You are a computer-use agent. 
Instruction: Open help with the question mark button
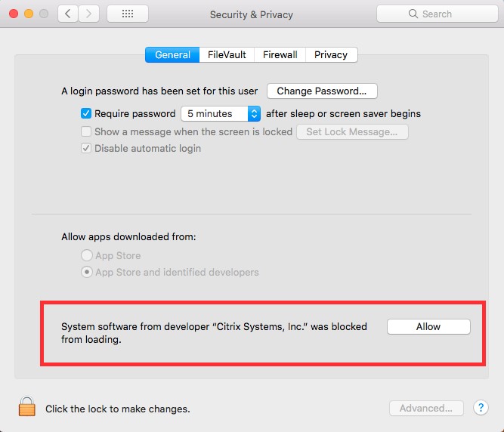pos(481,408)
